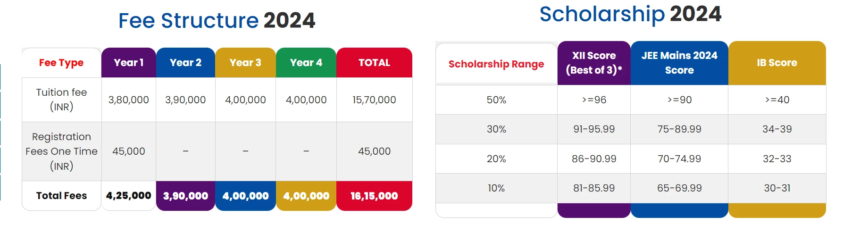Image resolution: width=868 pixels, height=225 pixels.
Task: Click the JEE Mains 2024 Score header
Action: point(679,63)
